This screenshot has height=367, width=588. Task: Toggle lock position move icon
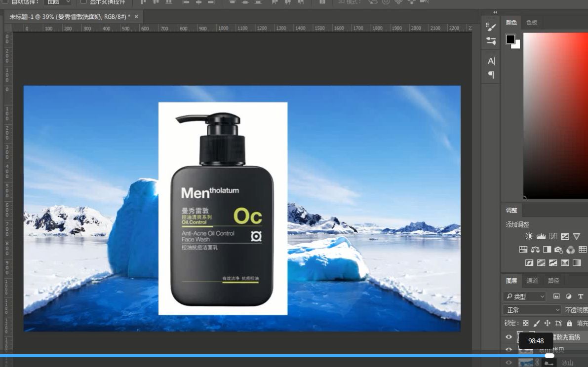click(548, 323)
